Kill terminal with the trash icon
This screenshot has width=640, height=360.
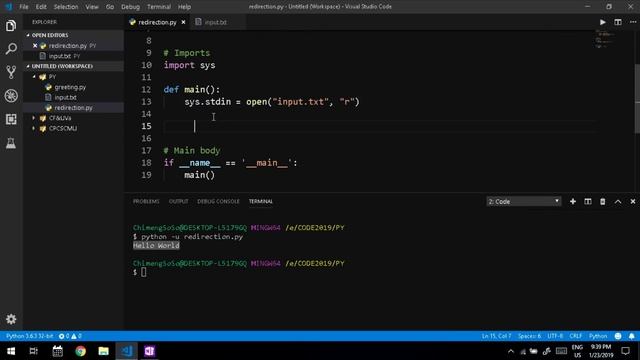click(602, 202)
